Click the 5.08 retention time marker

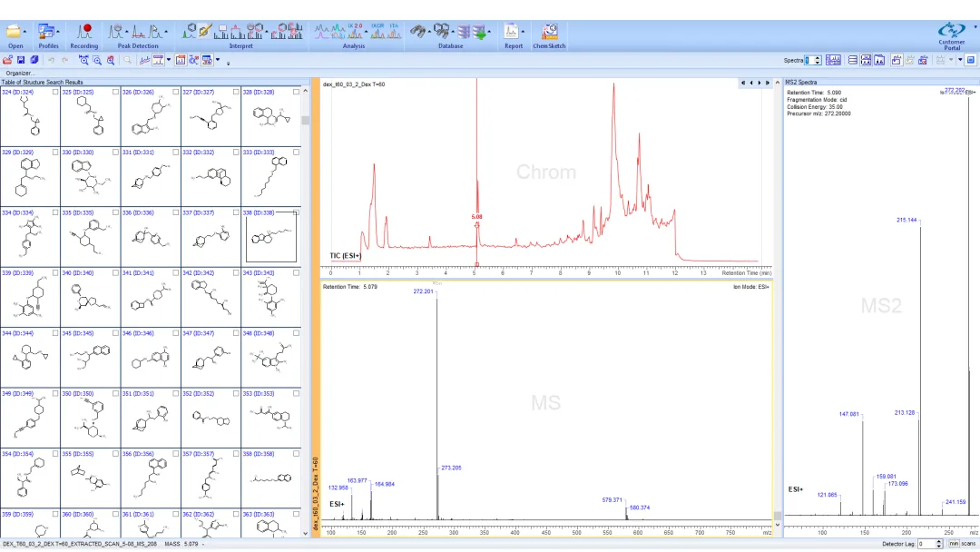(x=477, y=217)
